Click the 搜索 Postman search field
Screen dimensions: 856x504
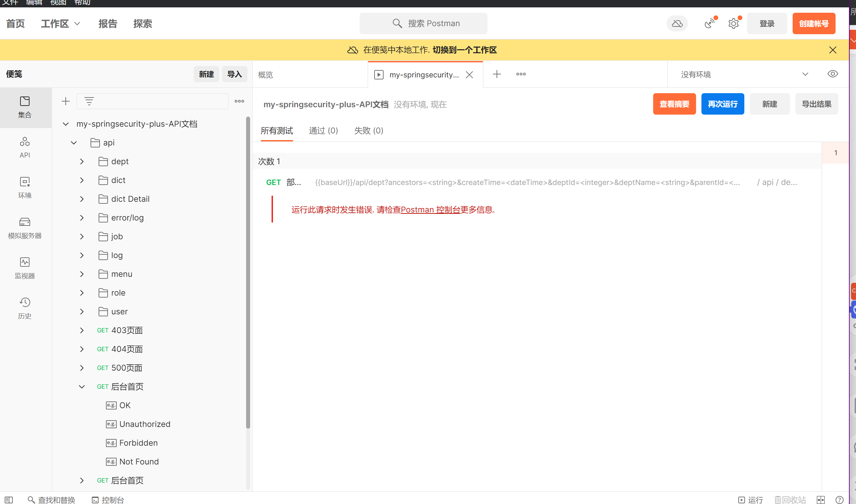click(x=423, y=23)
